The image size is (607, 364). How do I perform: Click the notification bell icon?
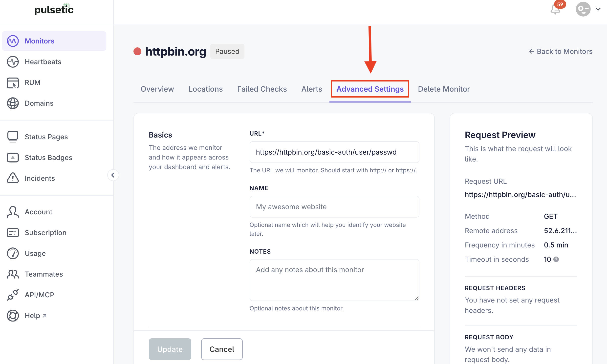[x=555, y=9]
